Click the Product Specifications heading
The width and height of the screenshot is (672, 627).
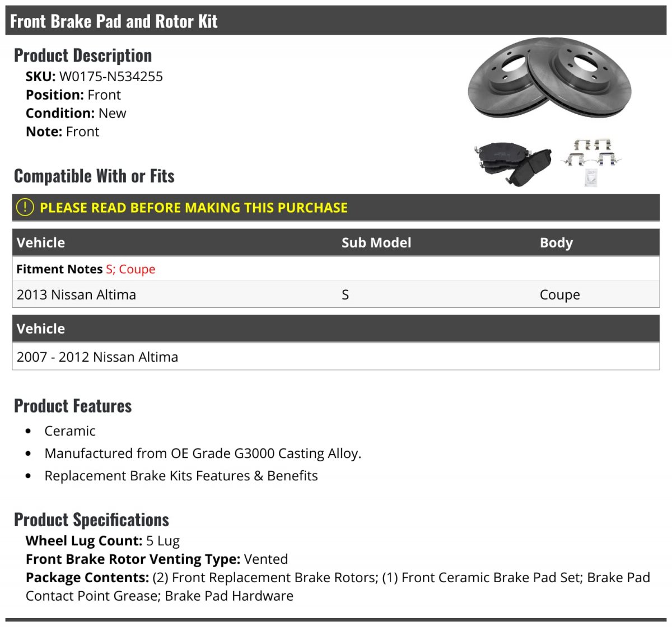click(x=91, y=520)
